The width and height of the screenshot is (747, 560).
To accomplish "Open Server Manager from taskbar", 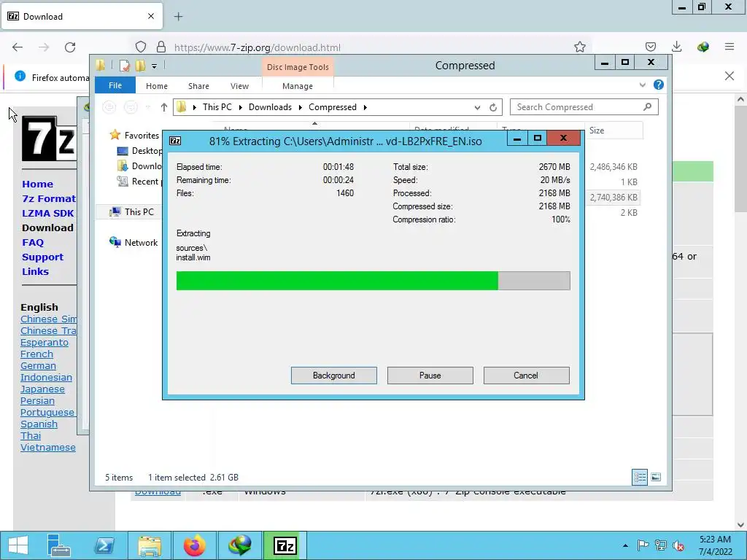I will tap(60, 545).
